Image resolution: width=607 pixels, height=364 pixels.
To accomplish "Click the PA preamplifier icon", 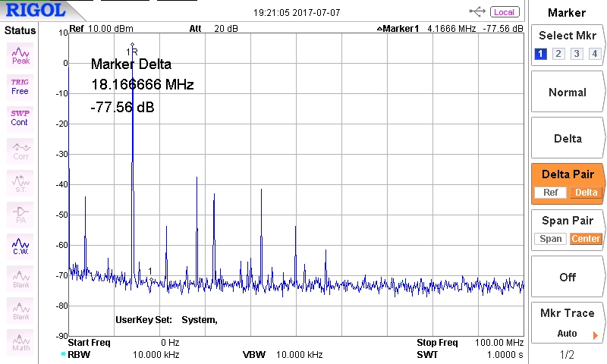I will [x=20, y=214].
